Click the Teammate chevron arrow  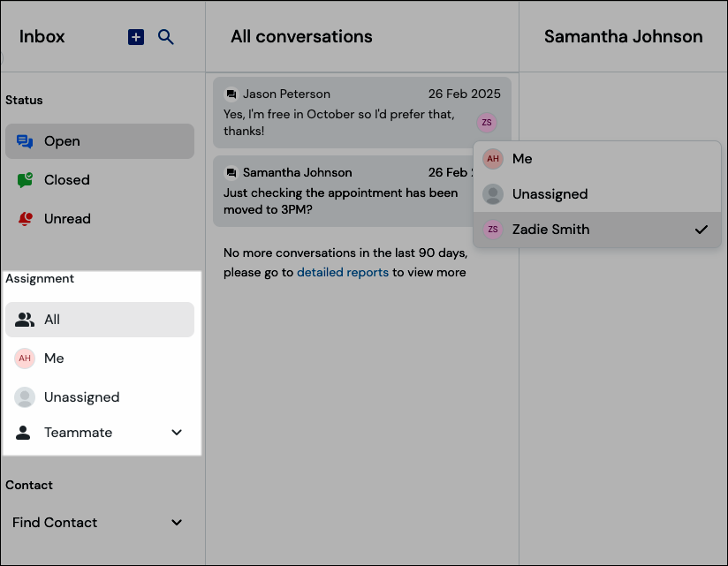point(177,433)
